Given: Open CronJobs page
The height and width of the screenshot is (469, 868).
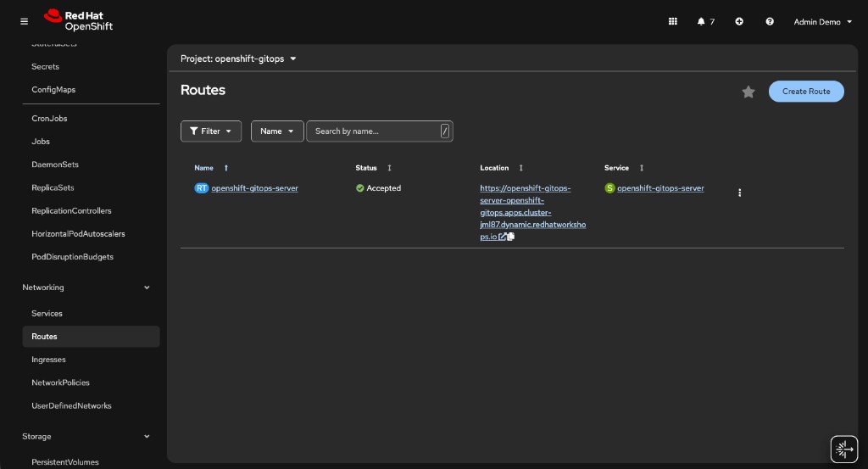Looking at the screenshot, I should (x=49, y=119).
